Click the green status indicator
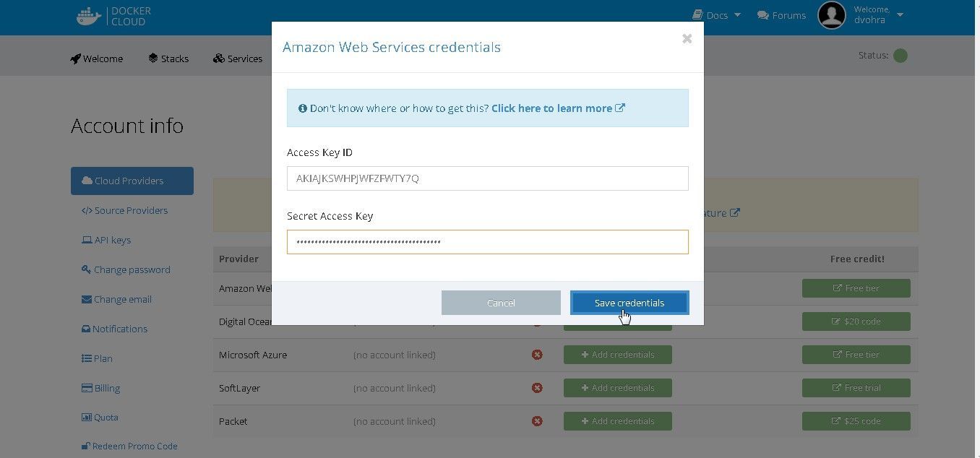The width and height of the screenshot is (980, 458). [x=900, y=56]
